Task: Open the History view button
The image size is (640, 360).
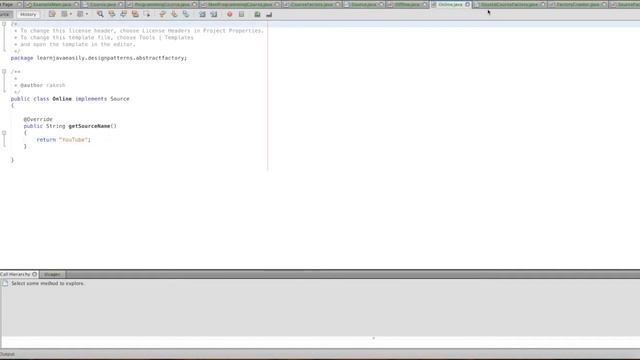Action: point(28,14)
